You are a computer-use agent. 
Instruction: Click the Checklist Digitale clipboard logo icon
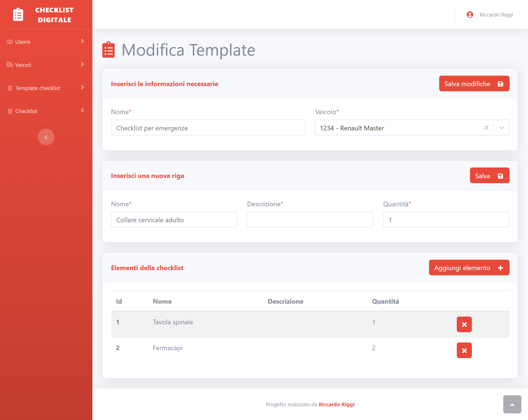click(x=18, y=15)
